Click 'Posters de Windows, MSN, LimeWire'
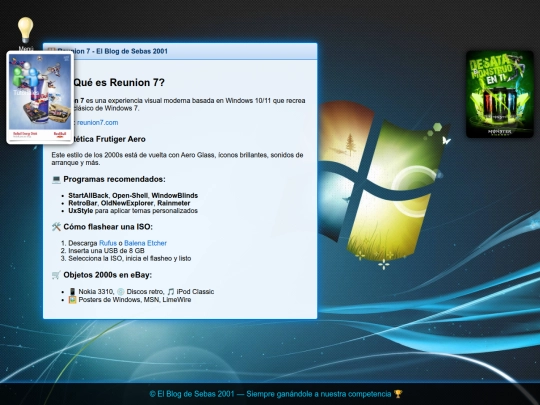 point(135,300)
